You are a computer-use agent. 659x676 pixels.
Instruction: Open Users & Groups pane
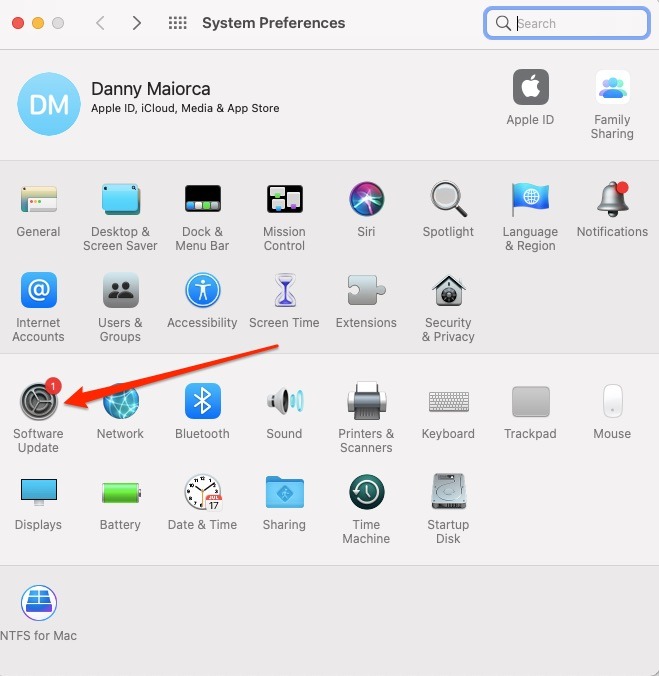tap(121, 290)
